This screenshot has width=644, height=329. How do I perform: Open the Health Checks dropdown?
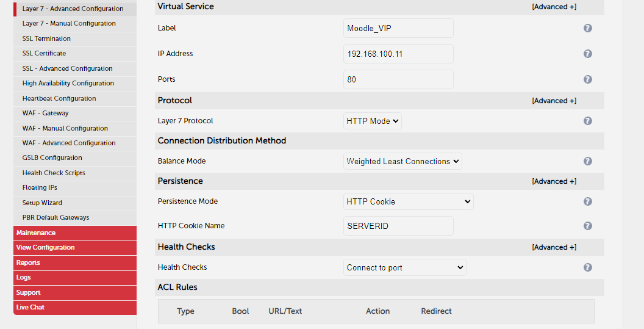pos(404,267)
